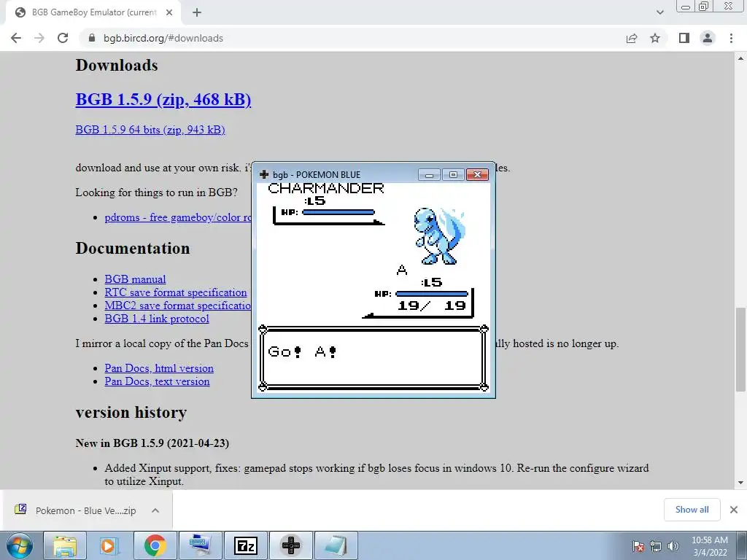This screenshot has height=560, width=747.
Task: Open the Chrome three-dot menu
Action: 731,38
